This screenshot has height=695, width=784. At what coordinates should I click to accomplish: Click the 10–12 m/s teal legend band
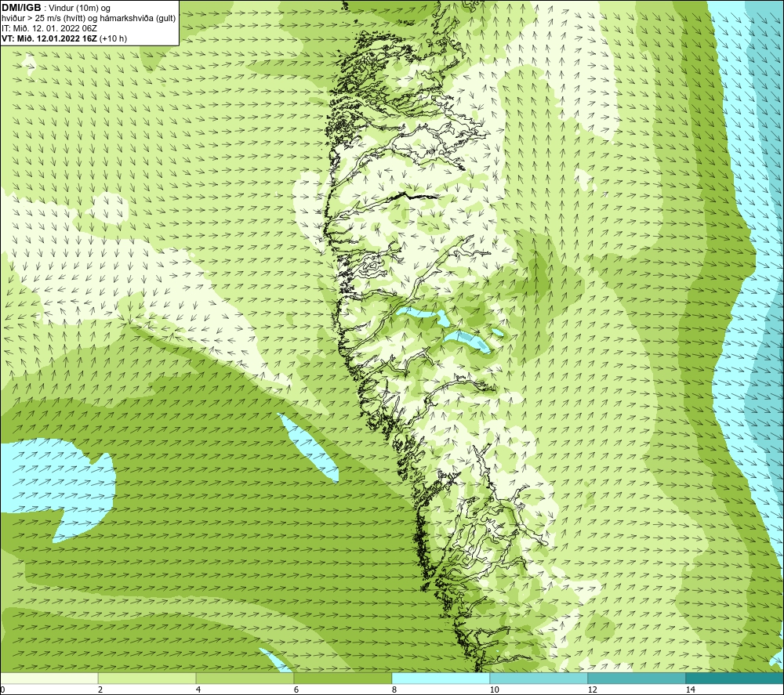pos(539,679)
